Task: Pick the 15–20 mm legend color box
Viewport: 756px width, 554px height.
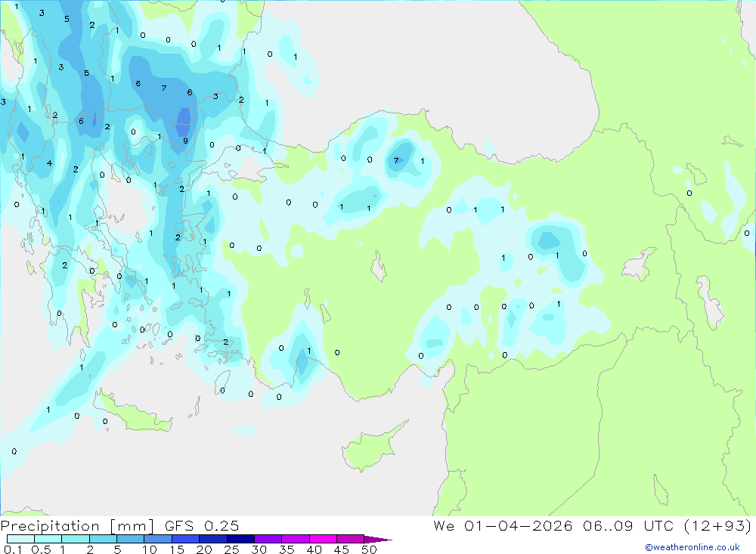Action: coord(186,539)
